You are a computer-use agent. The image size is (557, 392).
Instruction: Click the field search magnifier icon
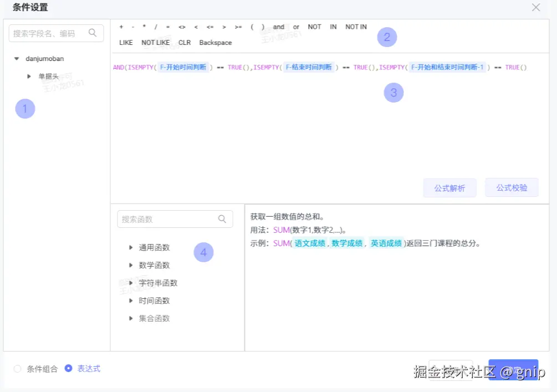pos(93,33)
